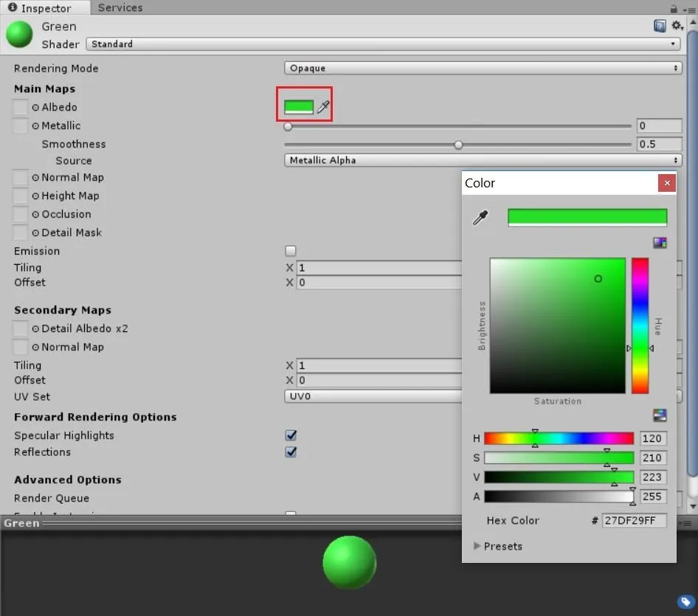Viewport: 698px width, 616px height.
Task: Switch to the Services tab
Action: pos(120,7)
